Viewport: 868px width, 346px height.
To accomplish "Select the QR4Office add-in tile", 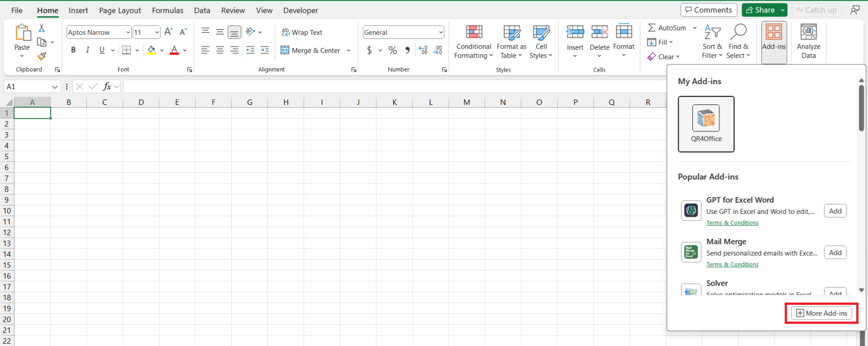I will [706, 124].
